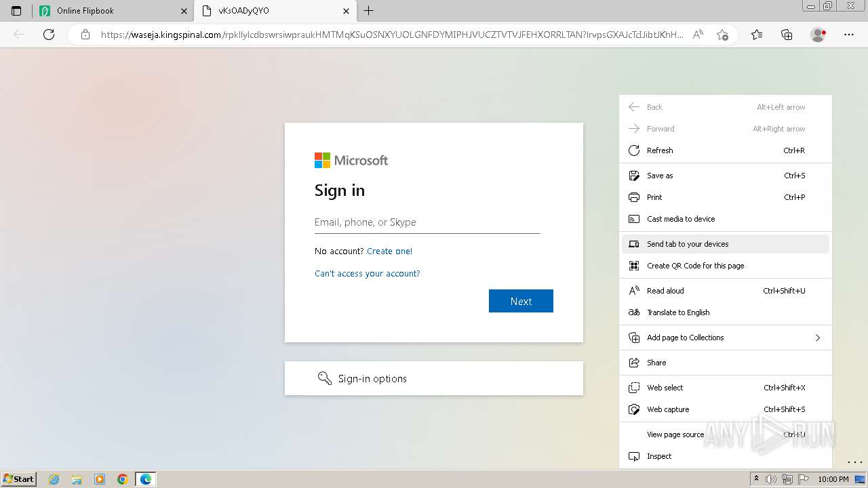Click the volume tray icon
The image size is (868, 488).
pos(771,479)
